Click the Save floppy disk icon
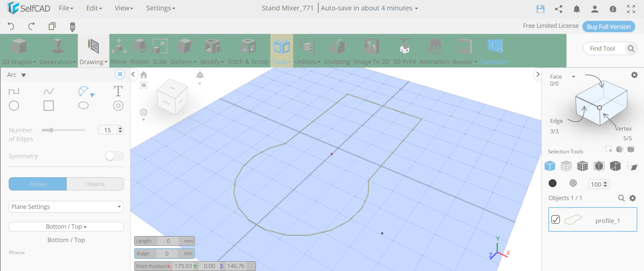The width and height of the screenshot is (644, 271). pos(540,9)
